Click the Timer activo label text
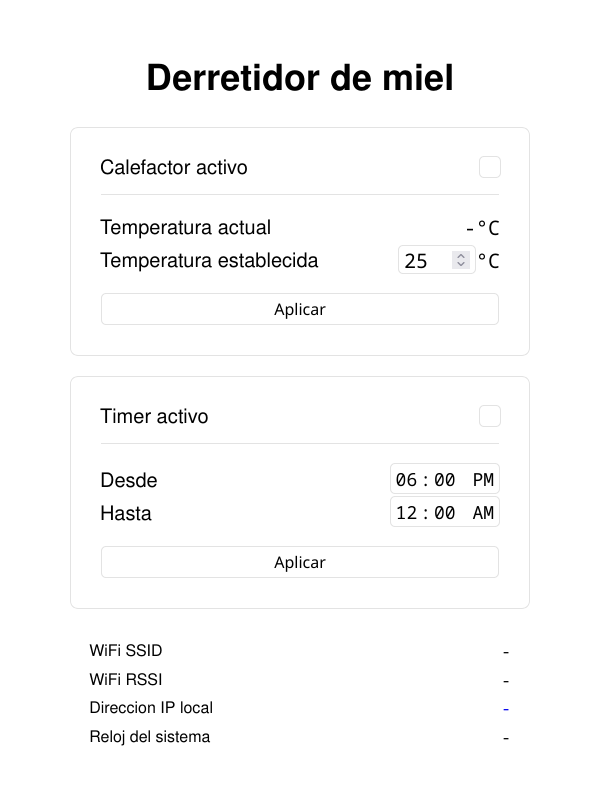This screenshot has height=800, width=600. (154, 416)
